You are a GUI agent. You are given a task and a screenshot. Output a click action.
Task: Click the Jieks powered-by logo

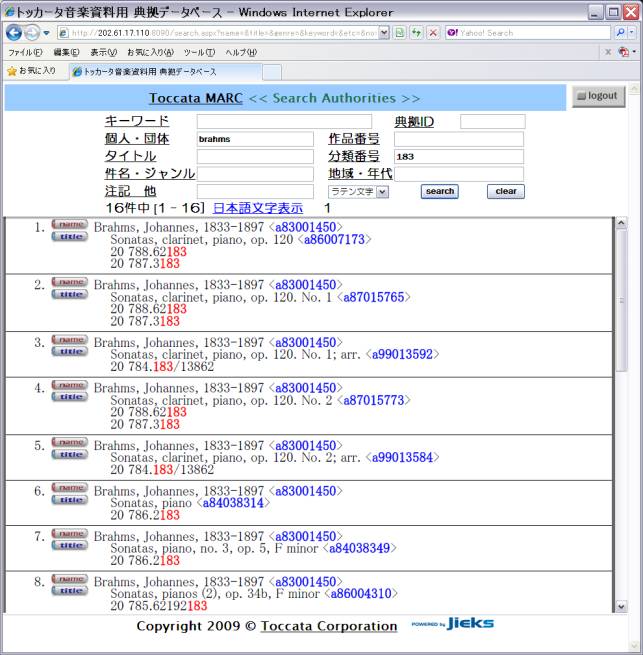[x=452, y=623]
